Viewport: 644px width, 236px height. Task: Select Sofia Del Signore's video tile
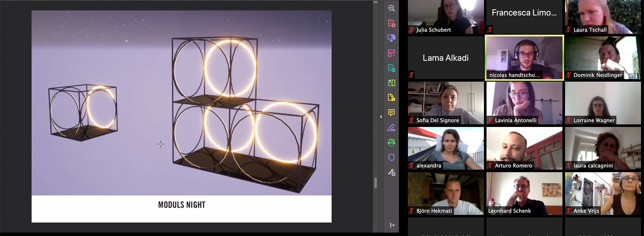[x=446, y=103]
